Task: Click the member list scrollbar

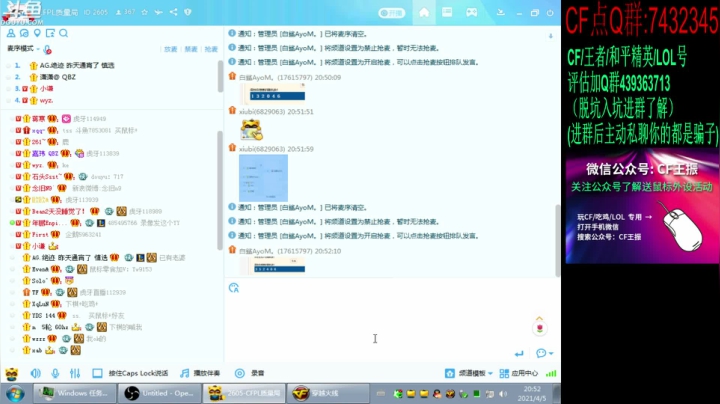Action: 220,190
